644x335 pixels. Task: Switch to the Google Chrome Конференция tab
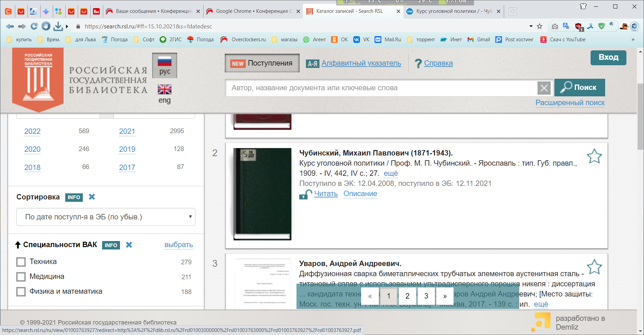tap(254, 11)
